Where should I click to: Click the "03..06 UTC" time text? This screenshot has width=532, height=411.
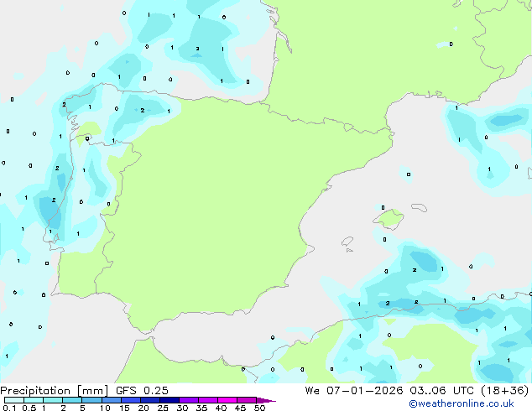click(x=441, y=391)
